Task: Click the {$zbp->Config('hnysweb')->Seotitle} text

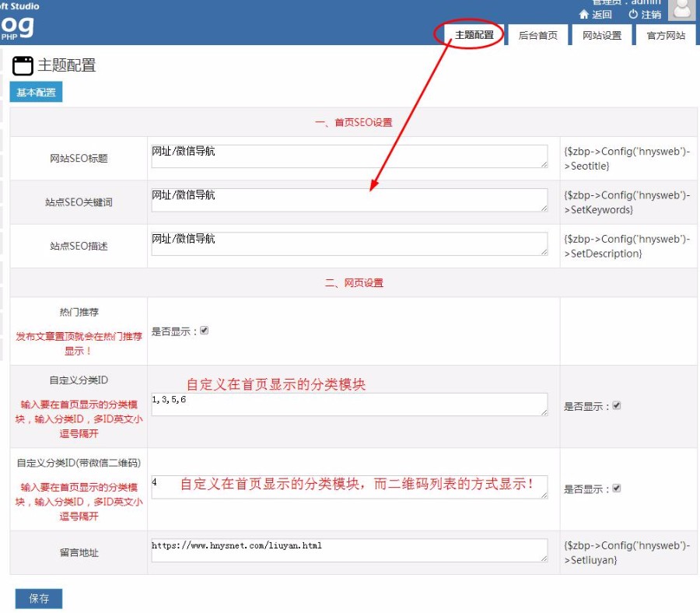Action: [x=627, y=159]
